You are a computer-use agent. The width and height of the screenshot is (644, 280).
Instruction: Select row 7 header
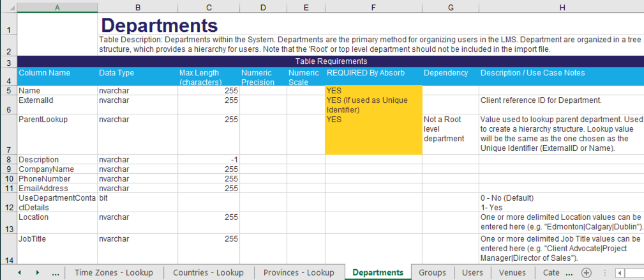pos(8,134)
